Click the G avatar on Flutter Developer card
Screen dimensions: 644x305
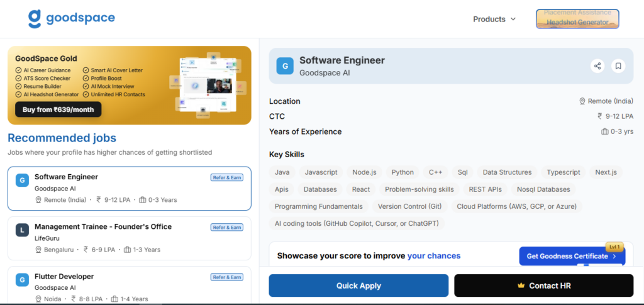coord(22,280)
